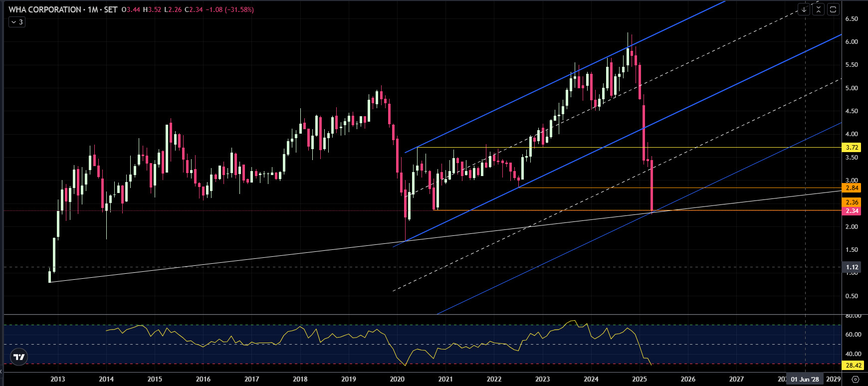Click the O3.44 open value in legend
This screenshot has height=386, width=868.
[131, 9]
